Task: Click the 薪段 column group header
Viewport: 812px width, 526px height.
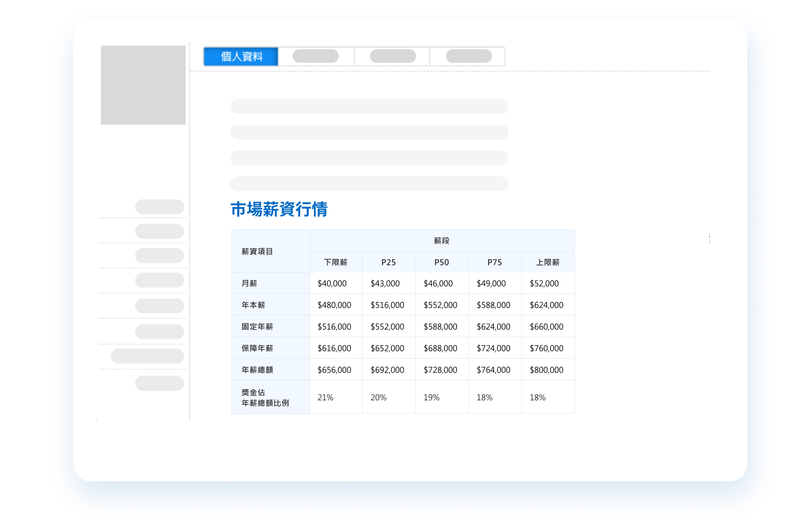Action: pos(442,240)
